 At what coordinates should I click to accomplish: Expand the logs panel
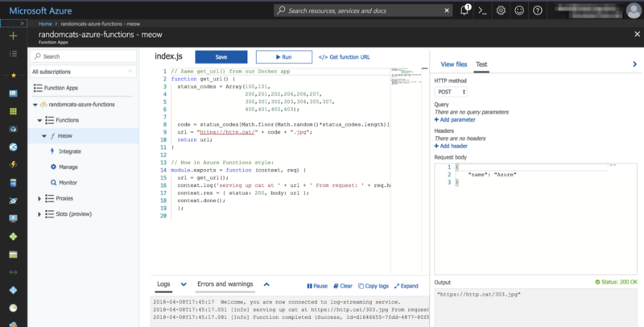[x=407, y=286]
